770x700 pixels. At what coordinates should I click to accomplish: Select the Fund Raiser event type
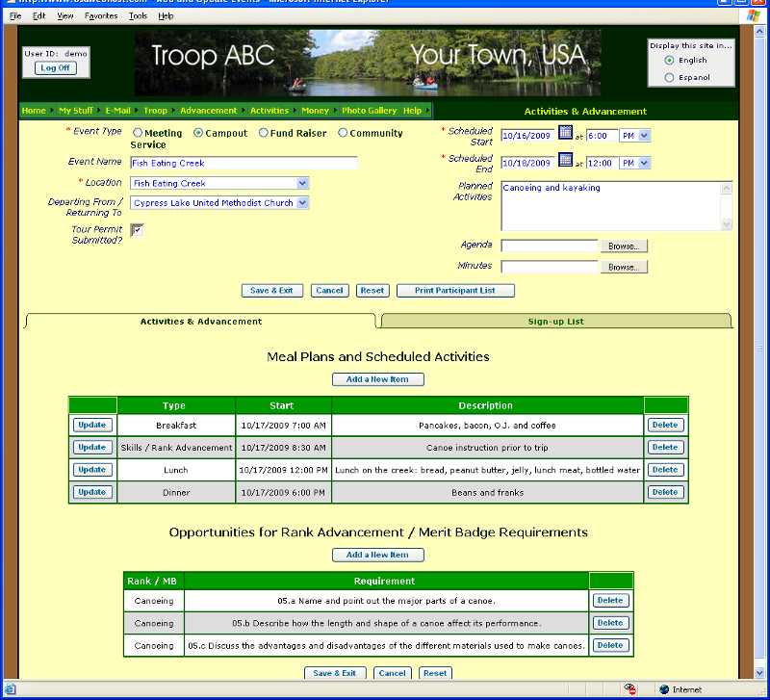click(263, 133)
